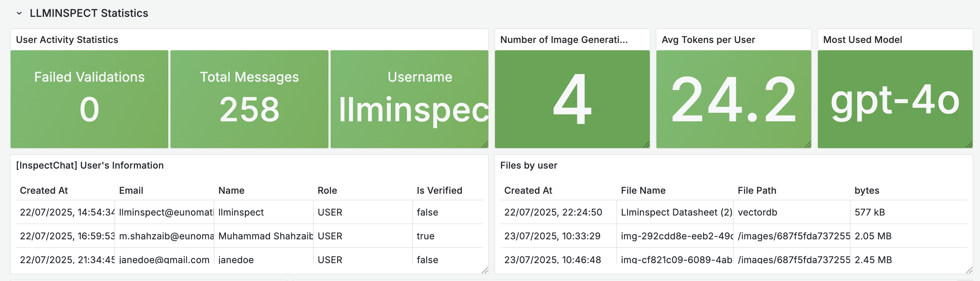The image size is (980, 281).
Task: Open the Files by user panel title
Action: point(528,165)
